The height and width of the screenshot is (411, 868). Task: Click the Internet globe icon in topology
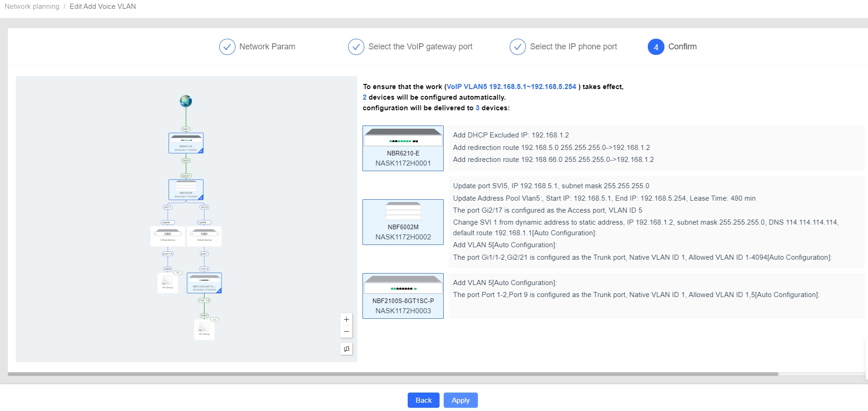[x=186, y=101]
